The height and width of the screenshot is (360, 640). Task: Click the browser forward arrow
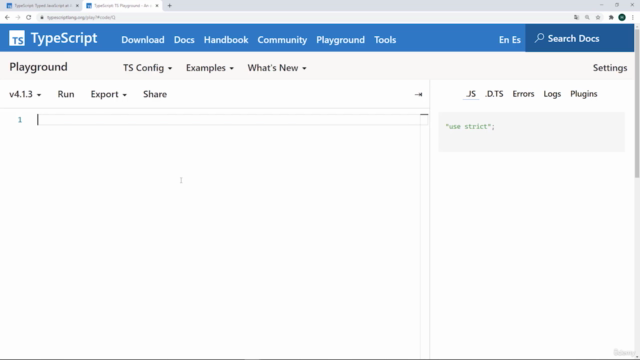point(18,17)
